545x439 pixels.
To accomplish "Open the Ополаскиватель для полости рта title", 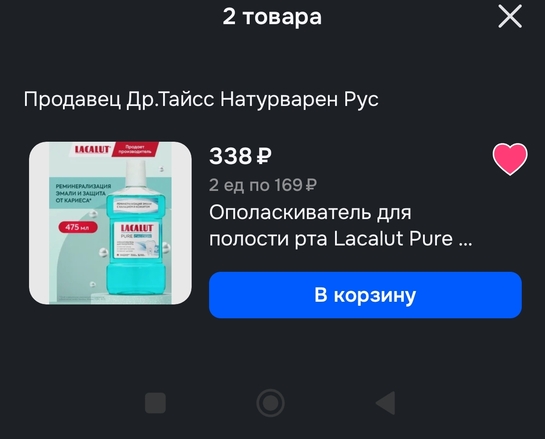I will point(341,225).
